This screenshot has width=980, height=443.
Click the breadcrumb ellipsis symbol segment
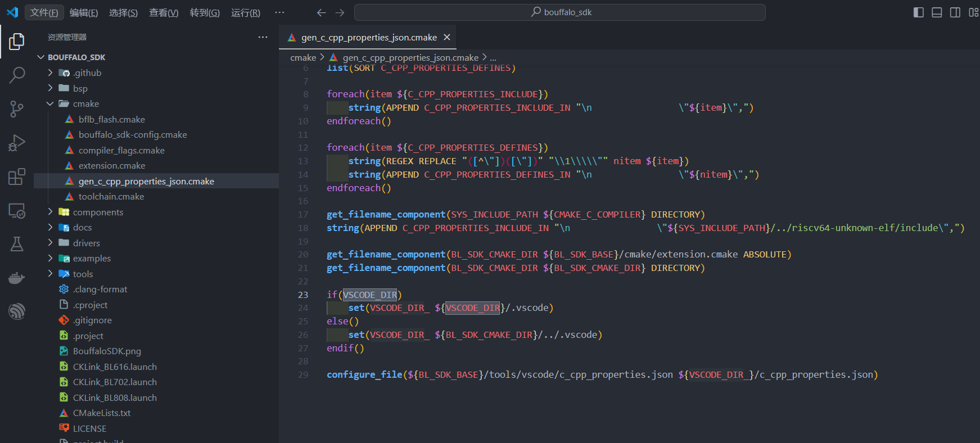click(493, 57)
